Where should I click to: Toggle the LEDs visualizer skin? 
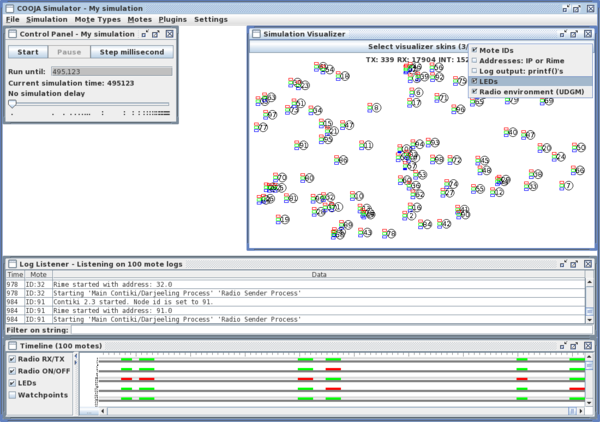(530, 81)
